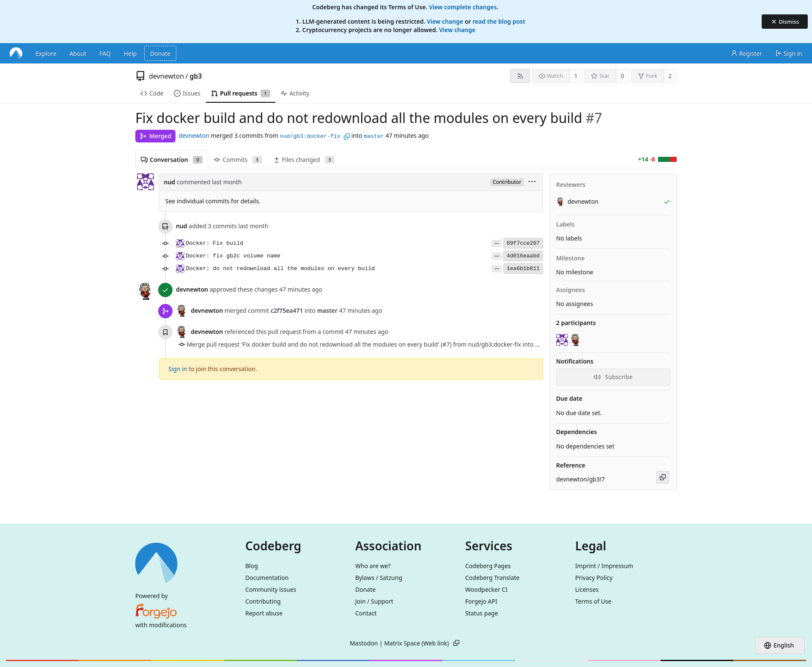Click devnewton's avatar beside the approval
The width and height of the screenshot is (812, 667).
coord(145,291)
